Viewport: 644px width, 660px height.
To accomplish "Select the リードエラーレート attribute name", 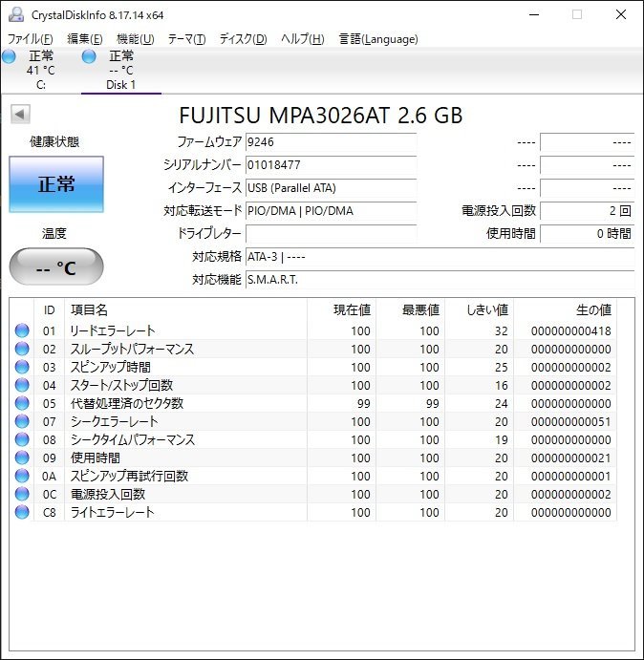I will coord(113,330).
